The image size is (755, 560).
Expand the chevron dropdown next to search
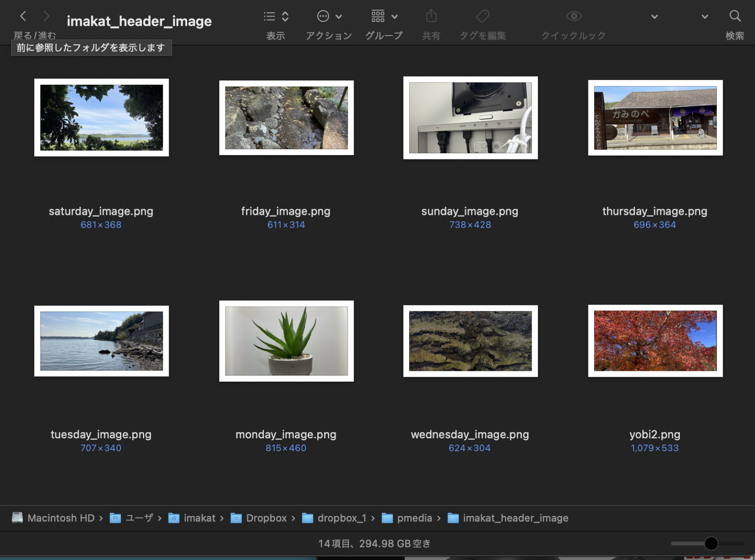click(x=704, y=17)
